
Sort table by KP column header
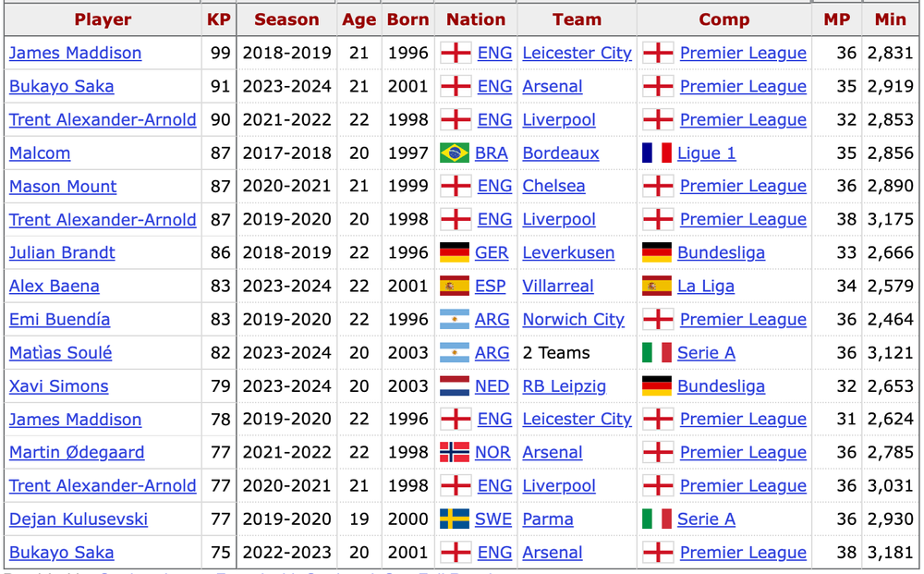tap(219, 19)
